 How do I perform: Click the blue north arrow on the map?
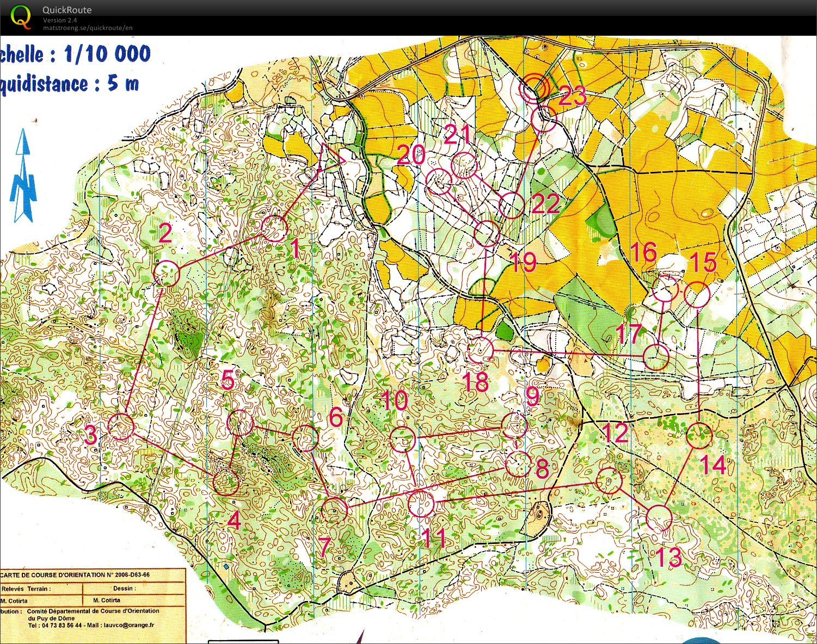[23, 176]
